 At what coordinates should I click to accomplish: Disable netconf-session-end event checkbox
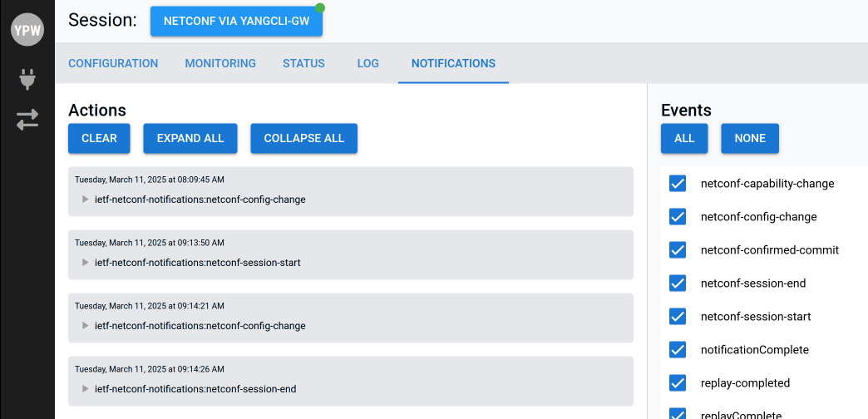(678, 283)
